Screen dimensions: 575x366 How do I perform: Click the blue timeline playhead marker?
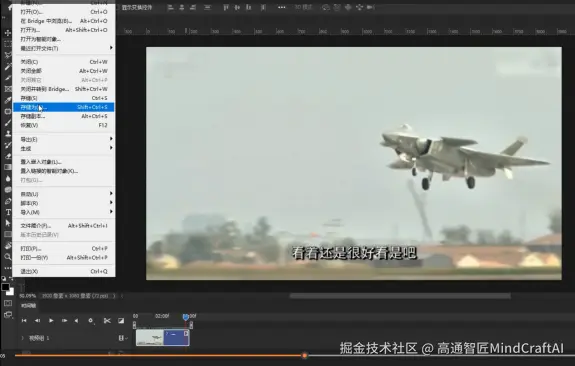coord(186,316)
